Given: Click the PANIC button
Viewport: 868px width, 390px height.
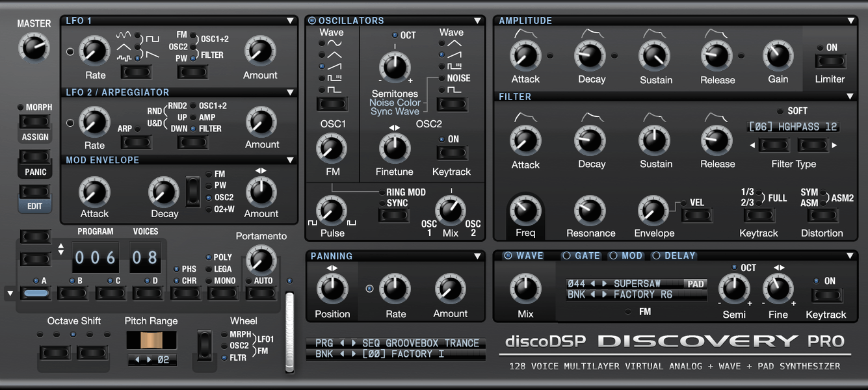Looking at the screenshot, I should [35, 157].
